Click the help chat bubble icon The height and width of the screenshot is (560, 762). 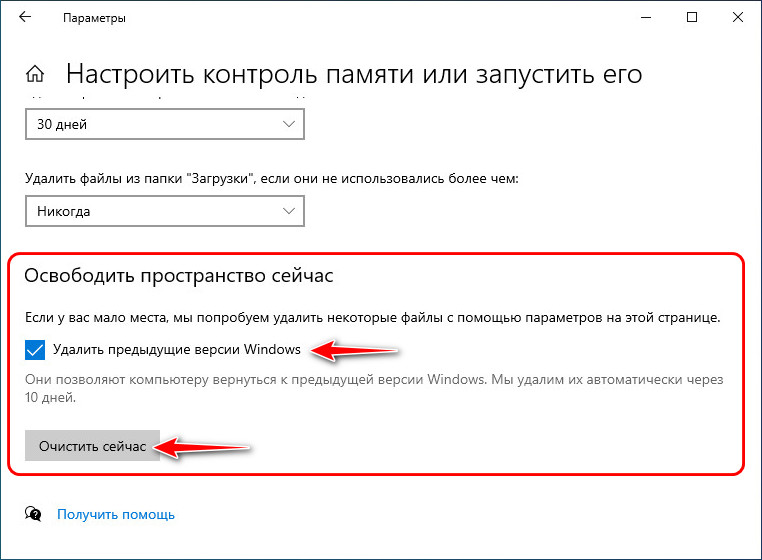(33, 514)
